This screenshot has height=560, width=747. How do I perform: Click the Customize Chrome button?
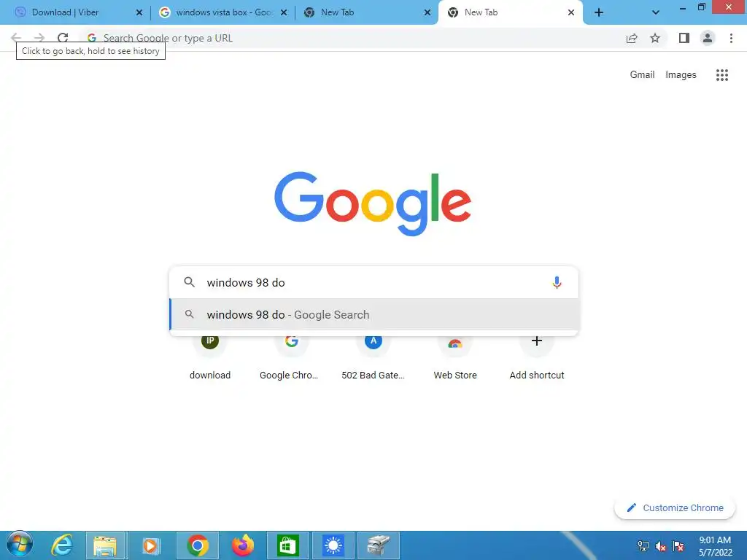point(675,508)
